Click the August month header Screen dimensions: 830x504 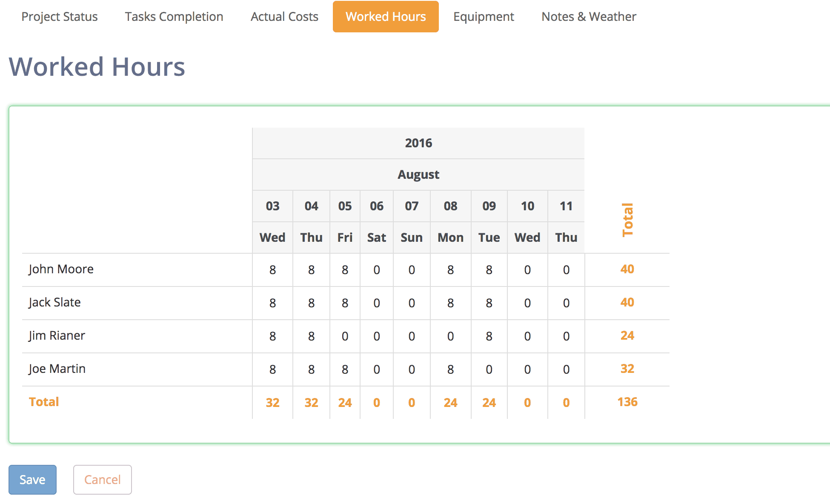418,174
